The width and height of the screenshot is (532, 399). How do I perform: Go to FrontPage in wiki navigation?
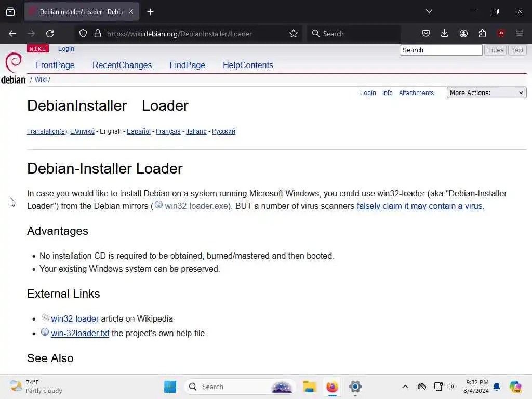pyautogui.click(x=55, y=65)
